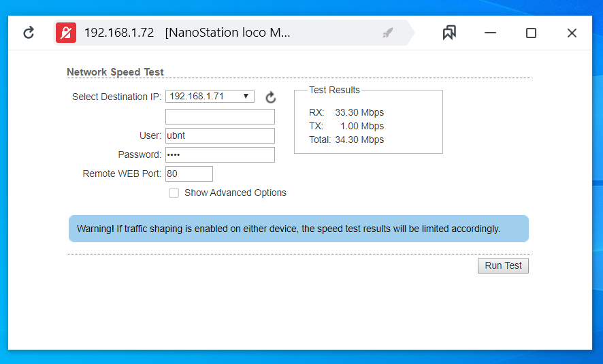Image resolution: width=603 pixels, height=364 pixels.
Task: Close the browser window
Action: [572, 33]
